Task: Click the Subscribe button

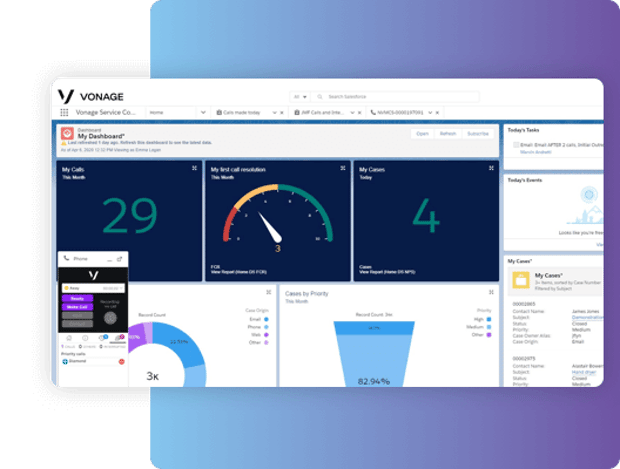Action: coord(477,133)
